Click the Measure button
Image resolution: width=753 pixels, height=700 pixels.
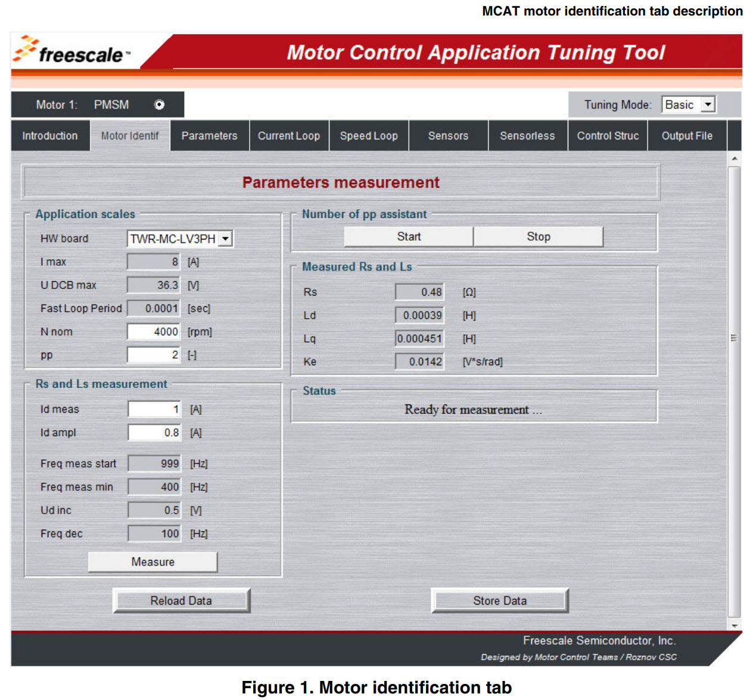point(153,561)
